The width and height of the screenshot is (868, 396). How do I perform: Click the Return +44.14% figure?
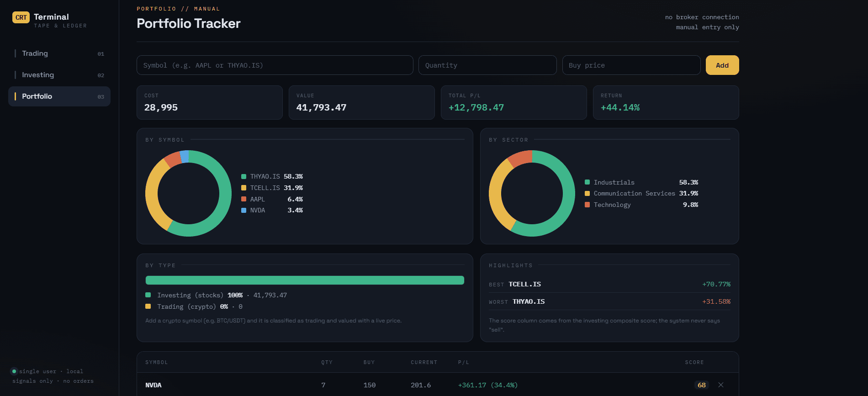(620, 108)
